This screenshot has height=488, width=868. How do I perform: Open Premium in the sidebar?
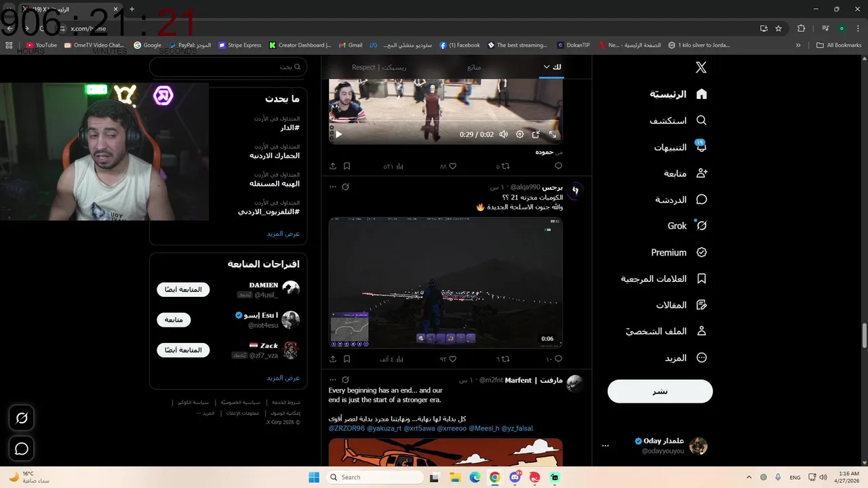[679, 252]
